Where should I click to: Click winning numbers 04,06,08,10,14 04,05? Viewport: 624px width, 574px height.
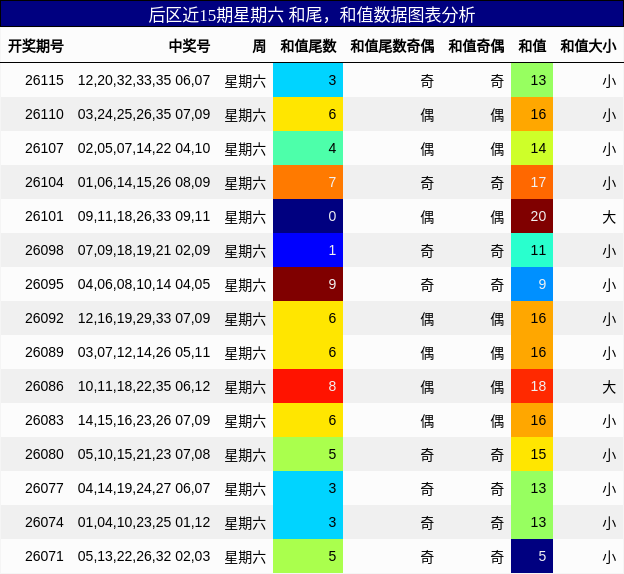[144, 284]
